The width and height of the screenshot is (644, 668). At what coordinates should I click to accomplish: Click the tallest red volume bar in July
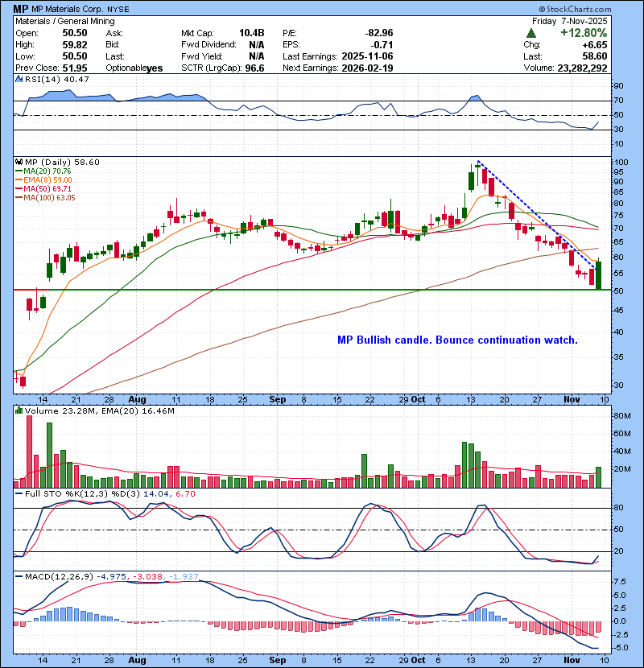[30, 452]
